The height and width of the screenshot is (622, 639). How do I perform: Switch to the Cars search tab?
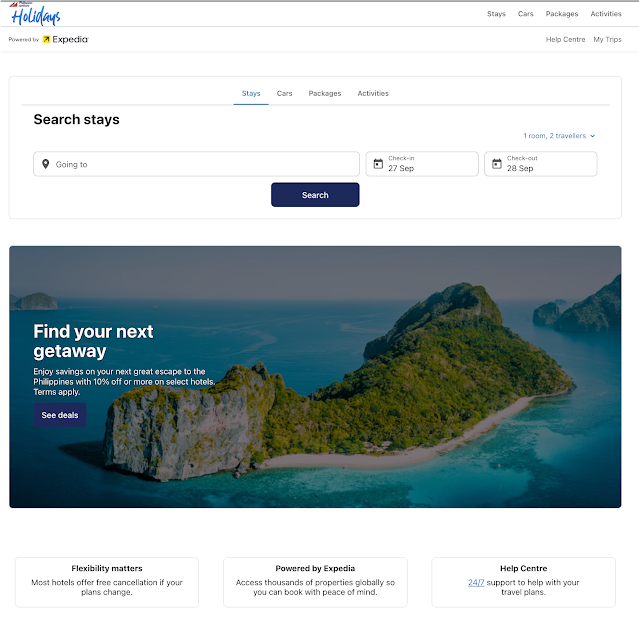[x=284, y=93]
